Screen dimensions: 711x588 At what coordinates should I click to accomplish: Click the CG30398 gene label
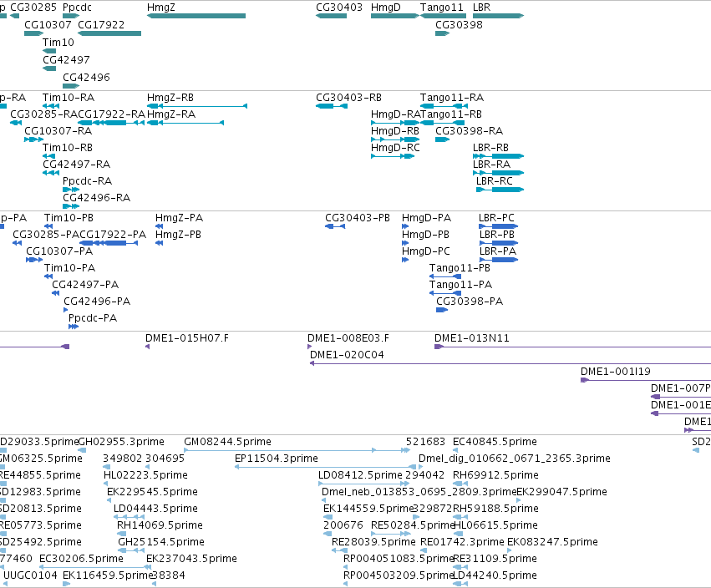click(x=459, y=25)
